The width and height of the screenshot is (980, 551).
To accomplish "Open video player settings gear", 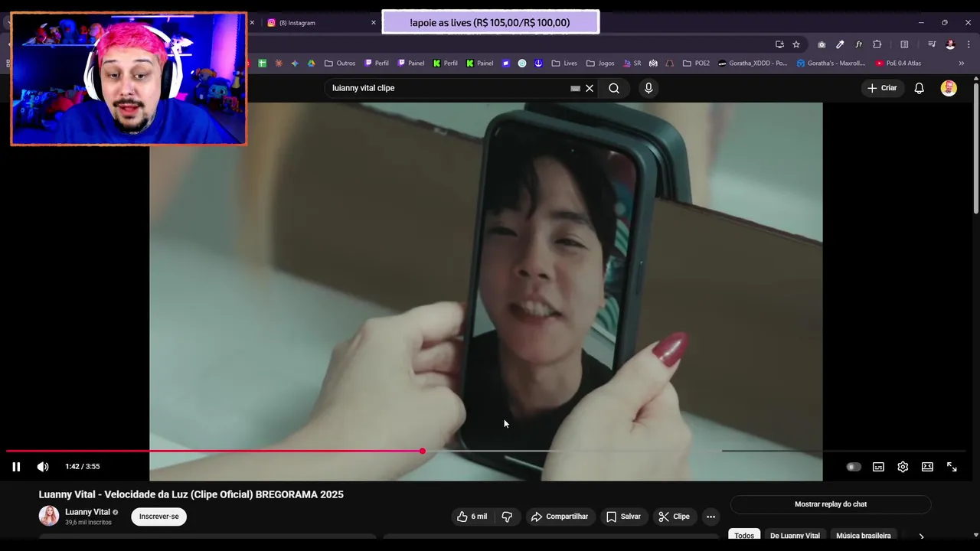I will click(903, 467).
